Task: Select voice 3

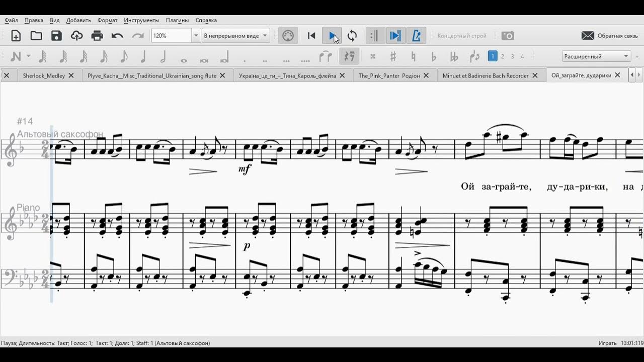Action: point(513,56)
